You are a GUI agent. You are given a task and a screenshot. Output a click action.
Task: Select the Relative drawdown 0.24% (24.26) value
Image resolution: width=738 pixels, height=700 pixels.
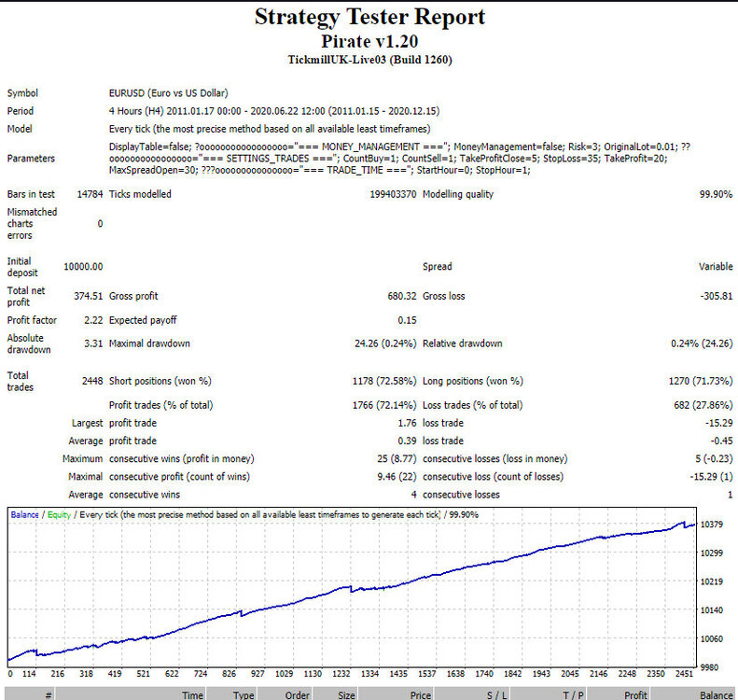coord(702,343)
